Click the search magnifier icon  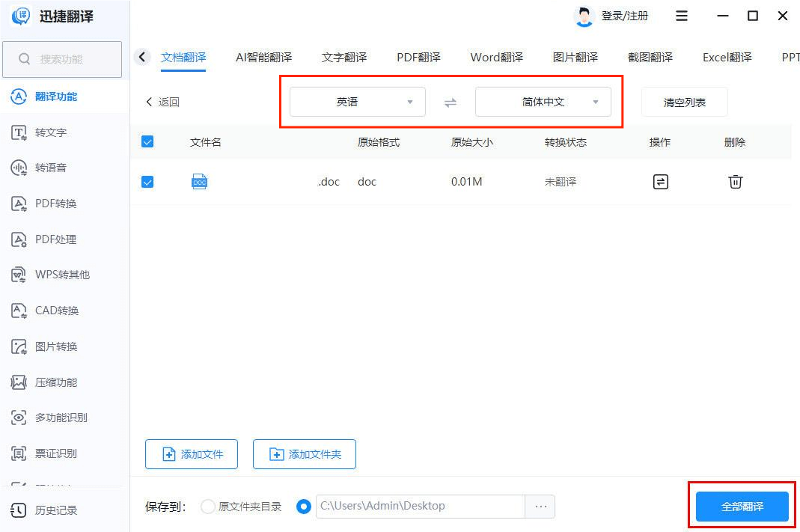tap(24, 59)
